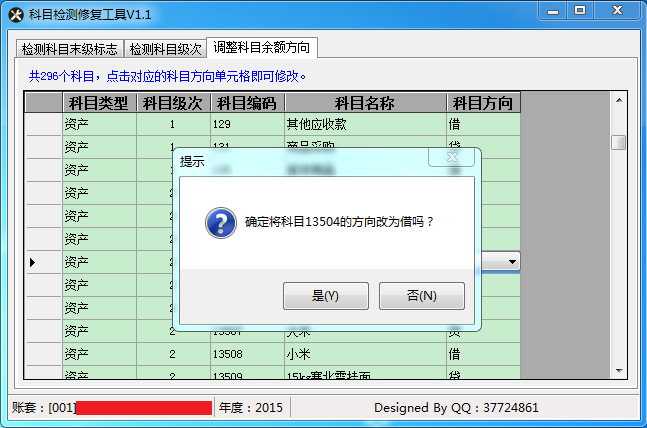647x428 pixels.
Task: Click the vertical scrollbar thumb
Action: (619, 143)
